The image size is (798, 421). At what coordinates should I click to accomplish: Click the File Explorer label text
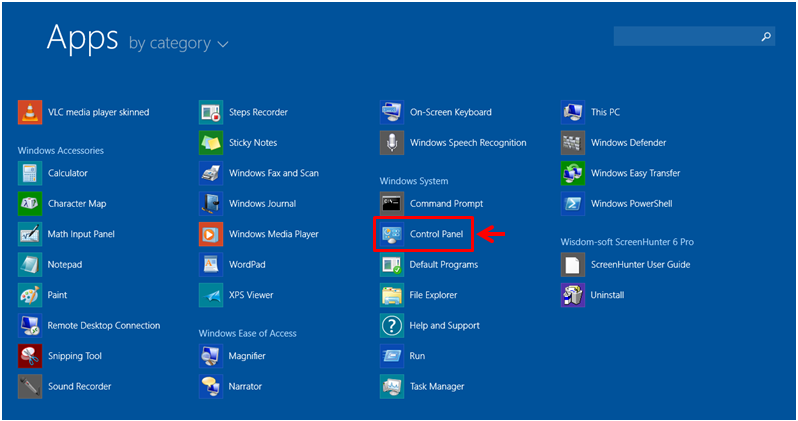433,295
